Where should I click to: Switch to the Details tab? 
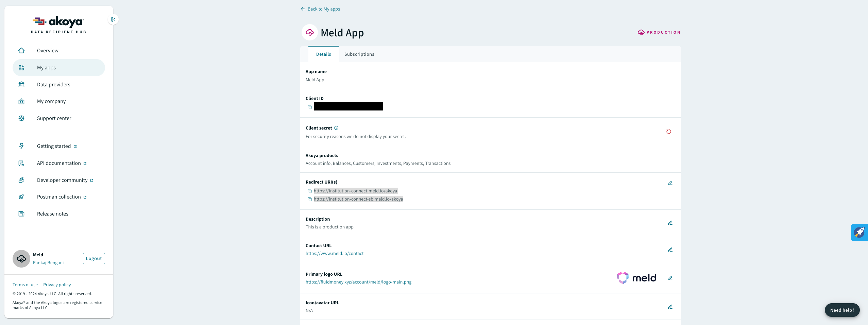point(324,54)
